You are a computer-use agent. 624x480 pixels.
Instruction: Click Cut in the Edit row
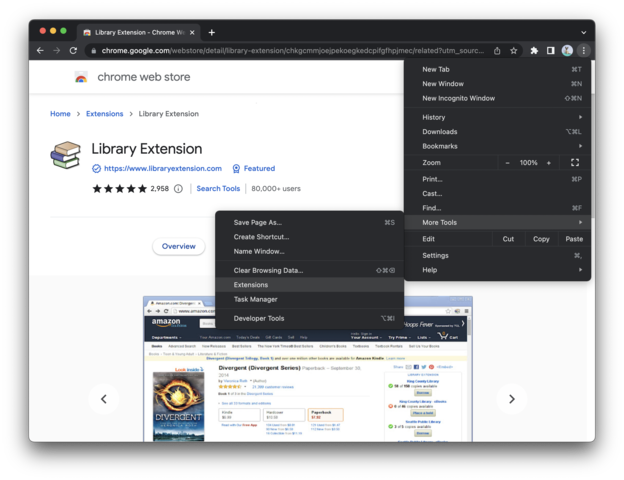[x=508, y=239]
